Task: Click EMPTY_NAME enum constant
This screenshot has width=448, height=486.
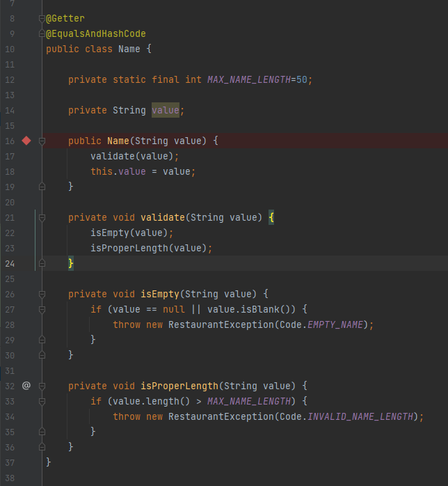Action: tap(335, 324)
